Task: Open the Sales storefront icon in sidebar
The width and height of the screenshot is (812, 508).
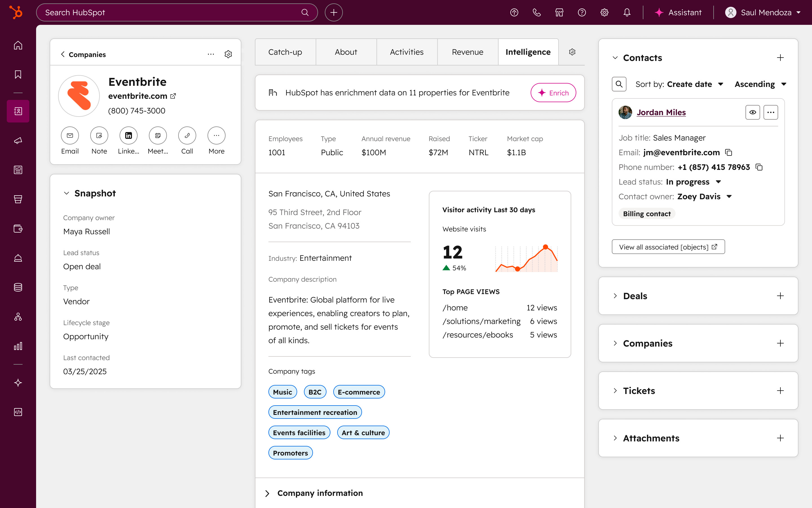Action: [x=18, y=199]
